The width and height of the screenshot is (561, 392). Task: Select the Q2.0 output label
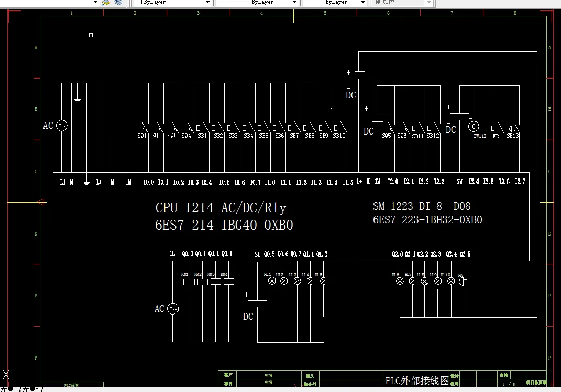click(398, 254)
